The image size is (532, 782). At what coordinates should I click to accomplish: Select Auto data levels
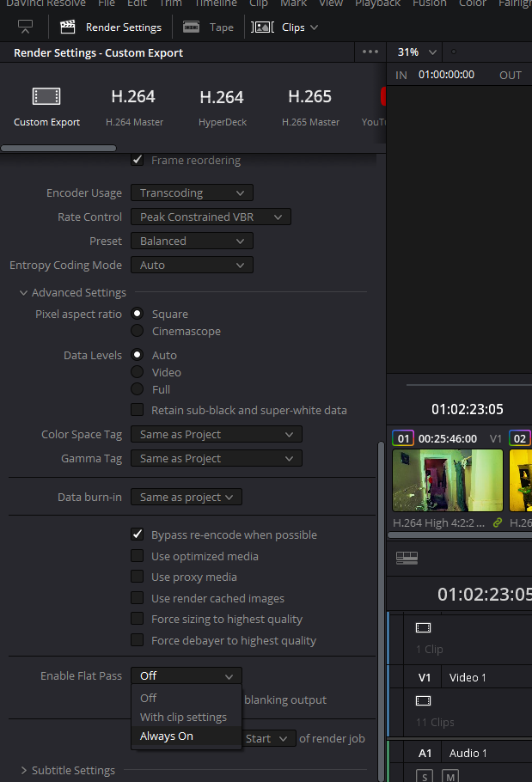pos(138,355)
